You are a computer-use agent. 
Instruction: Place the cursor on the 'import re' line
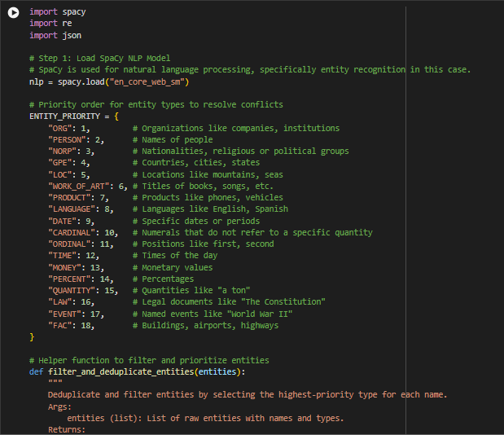tap(50, 24)
